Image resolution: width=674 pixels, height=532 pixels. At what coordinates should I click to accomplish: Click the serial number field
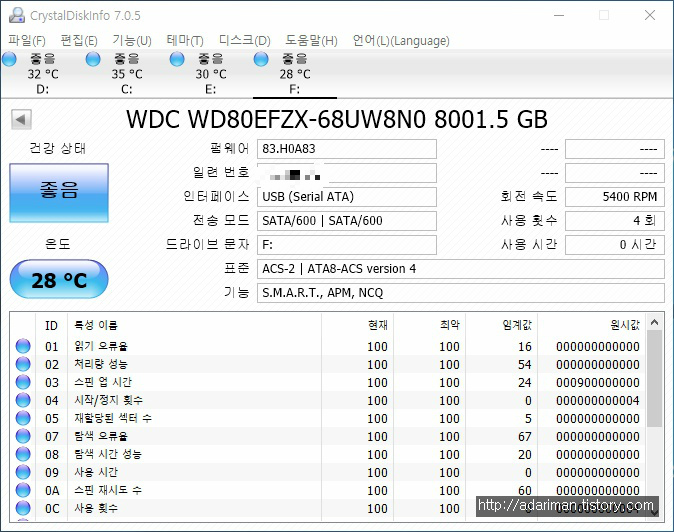click(x=347, y=173)
